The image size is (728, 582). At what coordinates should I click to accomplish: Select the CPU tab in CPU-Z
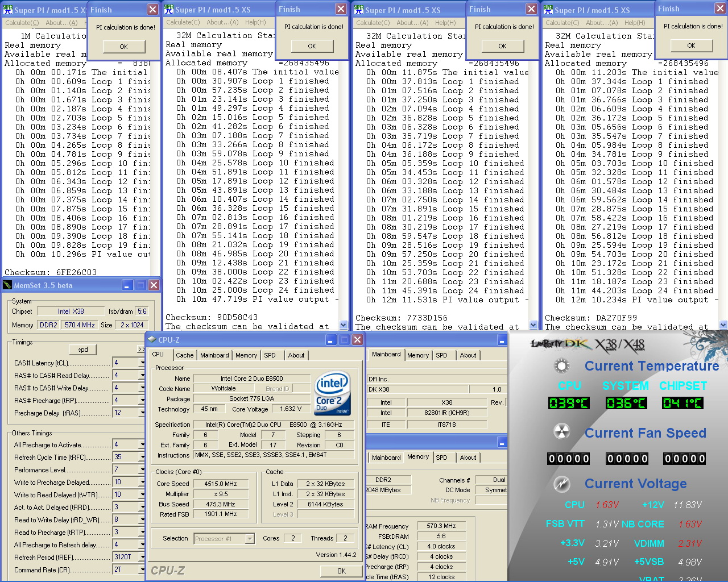coord(158,355)
